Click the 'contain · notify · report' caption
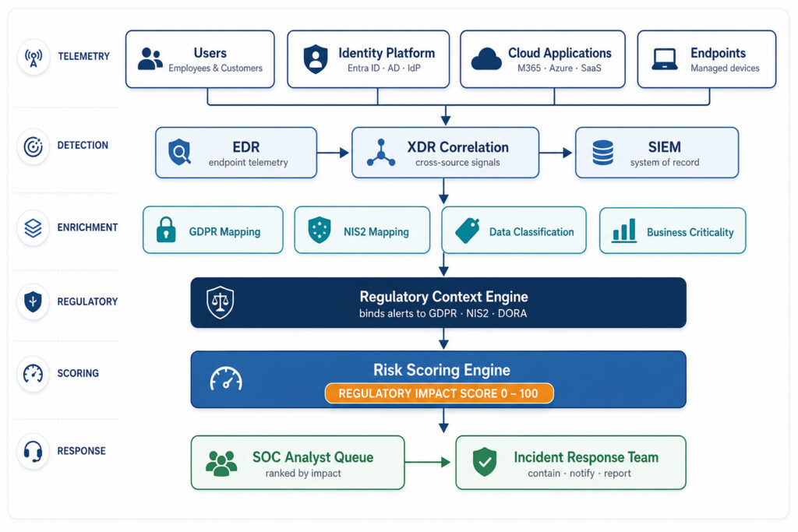The width and height of the screenshot is (798, 532). tap(579, 473)
